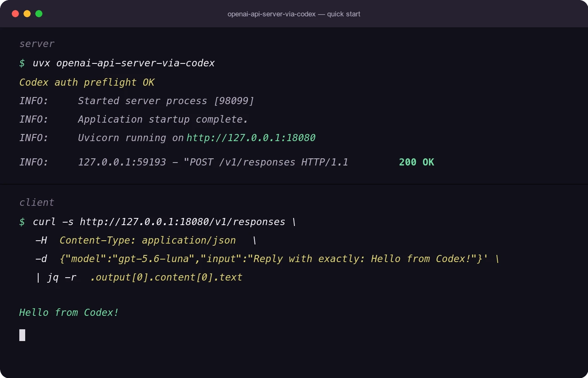Click 'Content-Type: application/json' header value

point(148,240)
